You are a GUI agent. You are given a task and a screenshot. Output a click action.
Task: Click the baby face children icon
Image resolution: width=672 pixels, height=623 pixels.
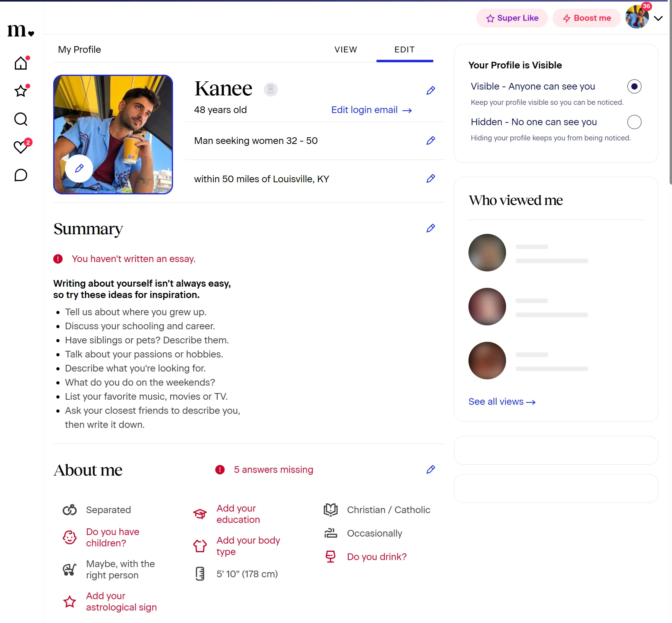point(70,537)
